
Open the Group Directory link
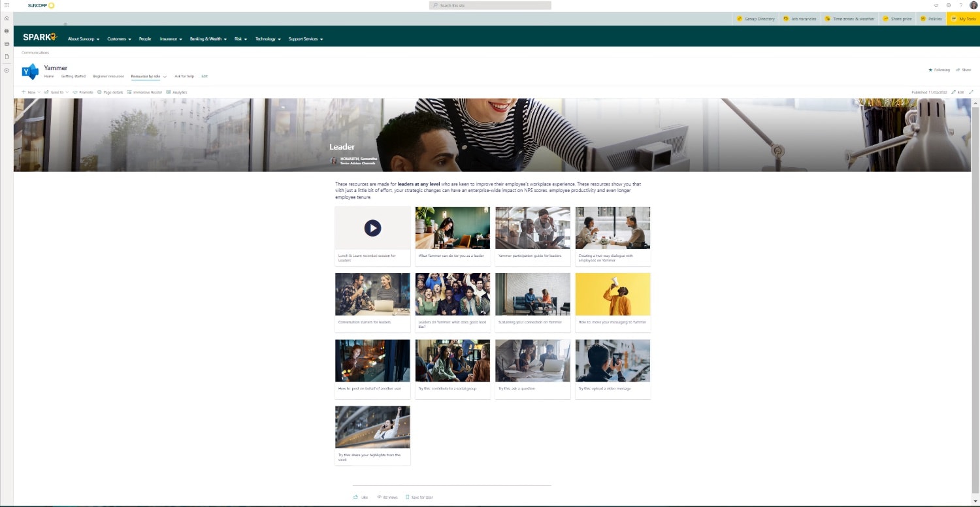click(x=755, y=19)
